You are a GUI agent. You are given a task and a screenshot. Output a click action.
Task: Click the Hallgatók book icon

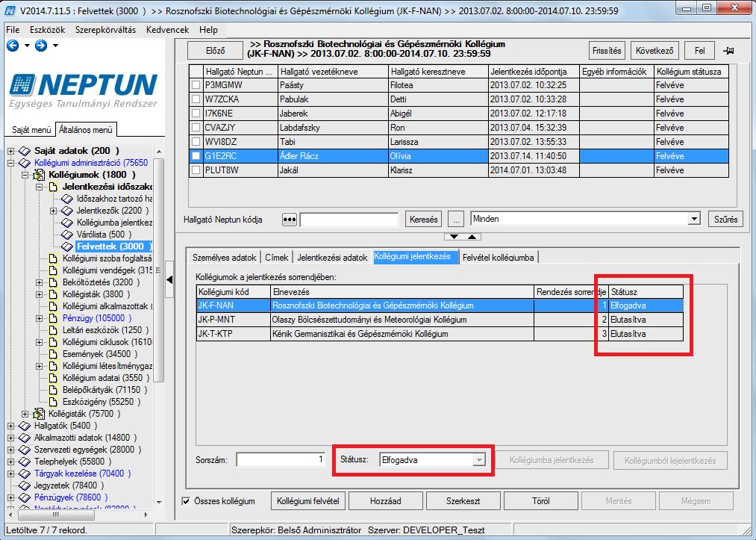click(24, 426)
